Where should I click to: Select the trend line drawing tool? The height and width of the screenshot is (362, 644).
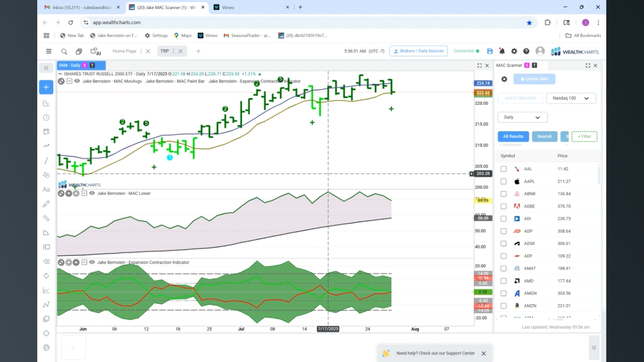tap(46, 161)
